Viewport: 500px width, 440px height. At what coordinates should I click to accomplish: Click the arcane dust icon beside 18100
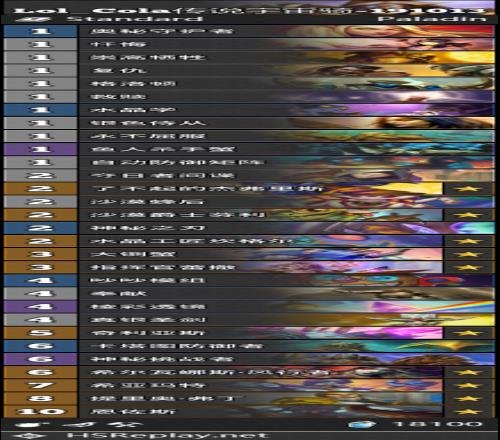(362, 425)
